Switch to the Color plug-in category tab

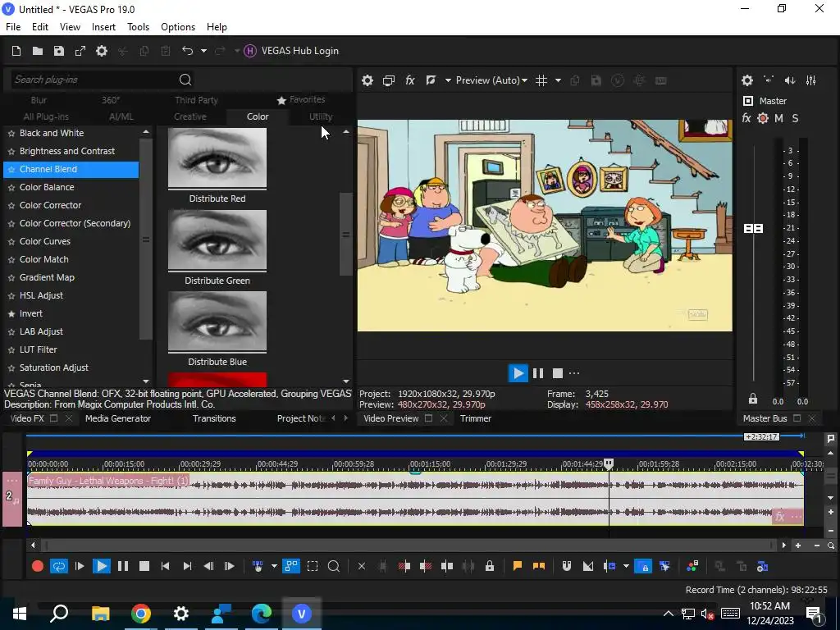point(257,116)
